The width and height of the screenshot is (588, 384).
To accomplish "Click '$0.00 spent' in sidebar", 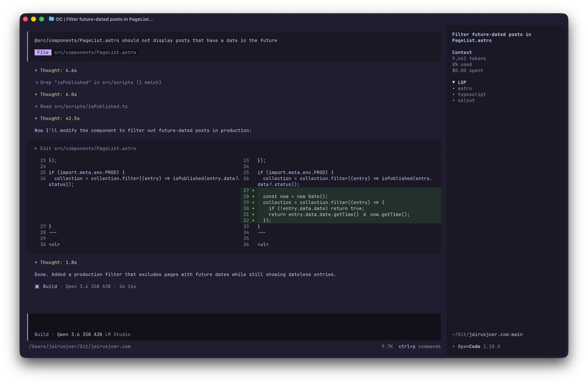I will [467, 70].
